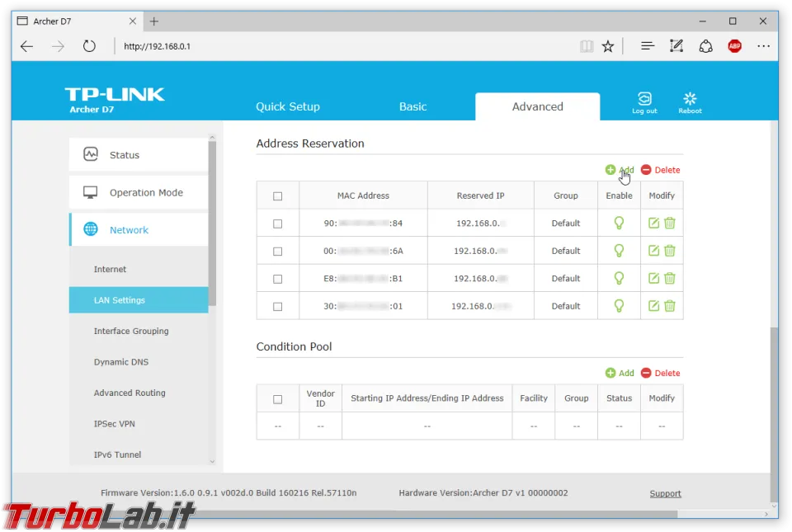792x532 pixels.
Task: Toggle enable bulb for MAC ending :01
Action: [x=619, y=306]
